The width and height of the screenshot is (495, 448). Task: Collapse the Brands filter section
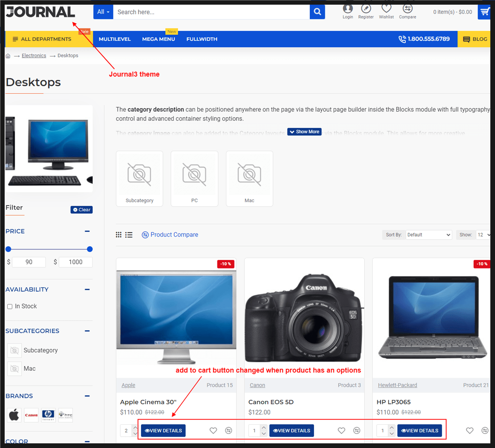point(87,396)
